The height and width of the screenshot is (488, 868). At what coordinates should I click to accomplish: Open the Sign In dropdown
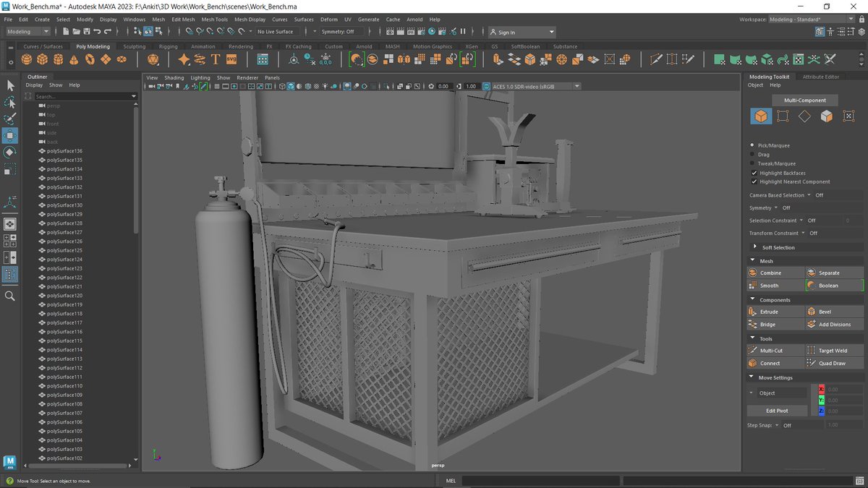click(x=522, y=32)
